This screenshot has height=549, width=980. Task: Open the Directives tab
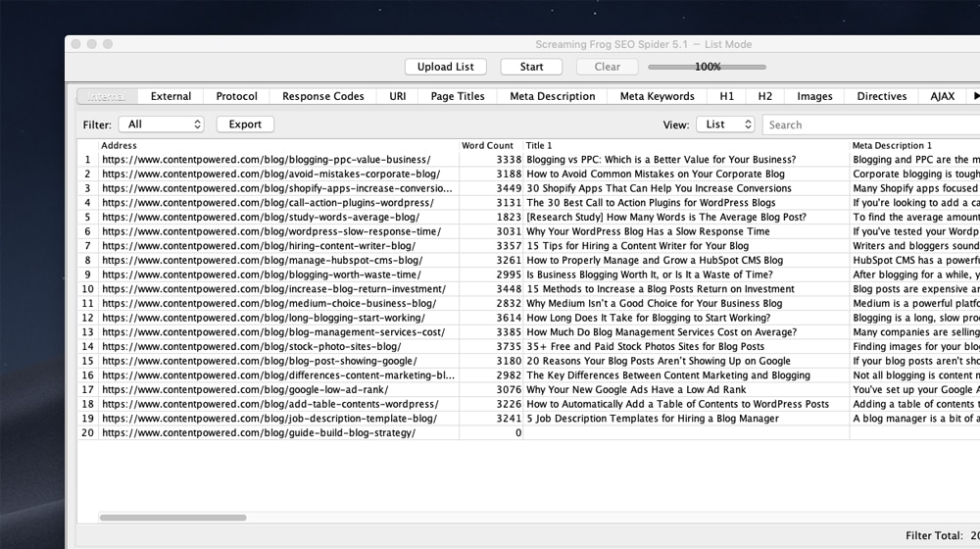coord(881,96)
